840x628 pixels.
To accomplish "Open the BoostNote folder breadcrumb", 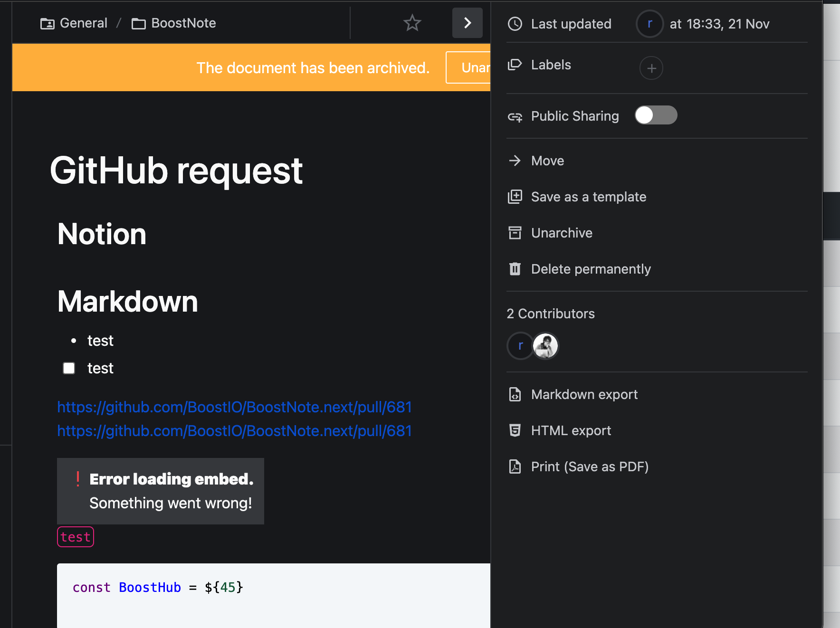I will click(174, 23).
